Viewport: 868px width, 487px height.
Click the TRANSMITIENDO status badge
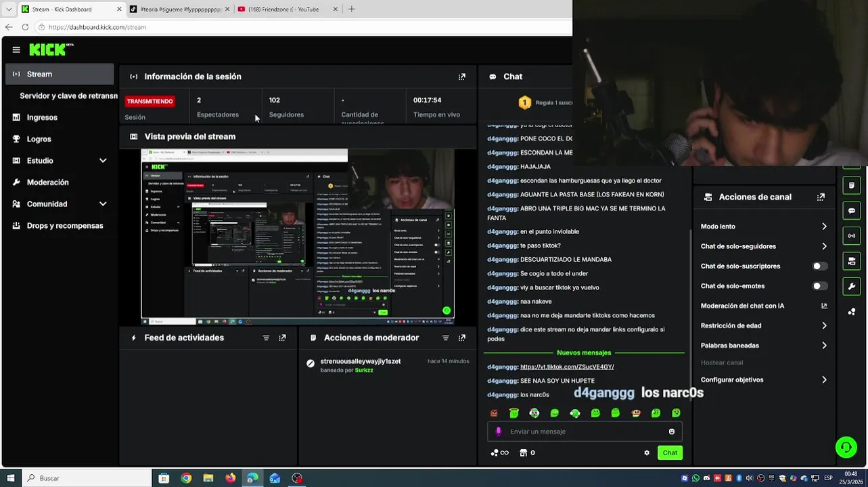click(150, 101)
